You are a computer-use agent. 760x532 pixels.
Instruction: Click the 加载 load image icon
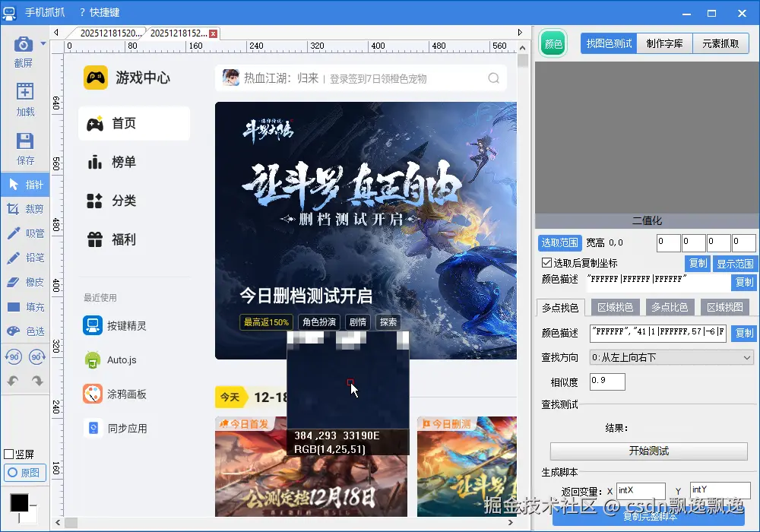(25, 91)
